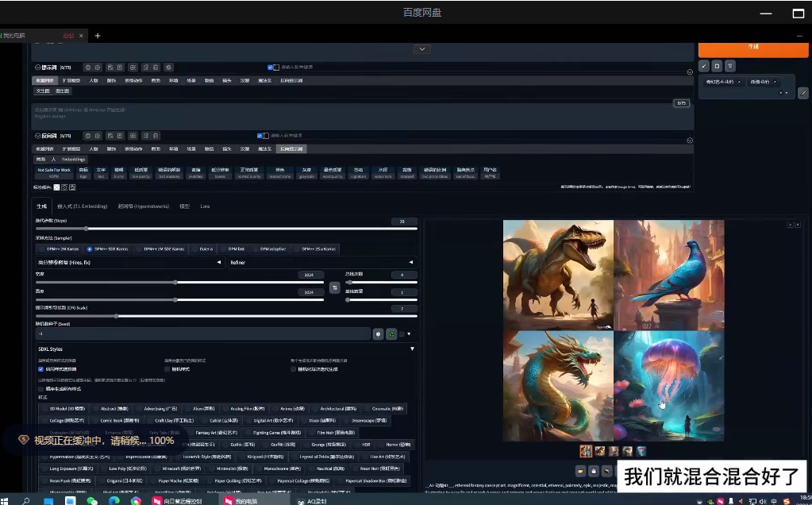The image size is (812, 505).
Task: Click the trash icon in the negative prompt toolbar
Action: pos(156,136)
